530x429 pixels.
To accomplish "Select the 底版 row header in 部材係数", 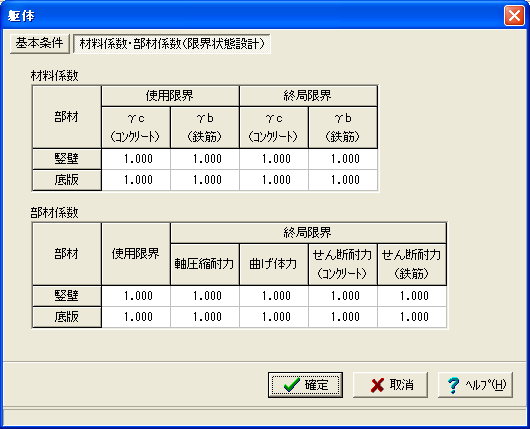I will coord(67,317).
